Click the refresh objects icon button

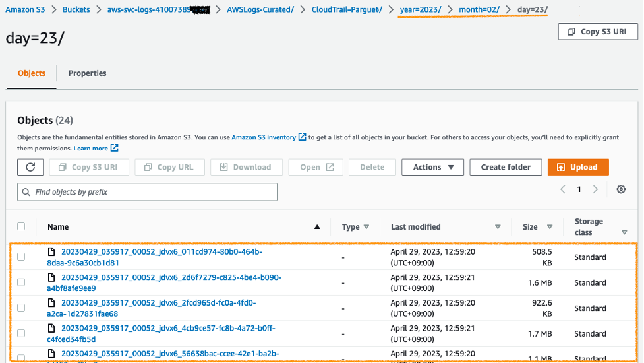pos(30,167)
